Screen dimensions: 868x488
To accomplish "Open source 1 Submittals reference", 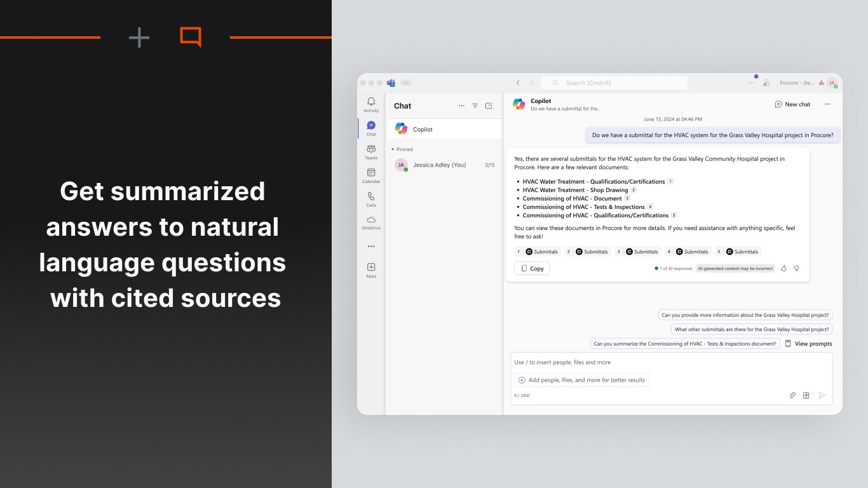I will 537,252.
